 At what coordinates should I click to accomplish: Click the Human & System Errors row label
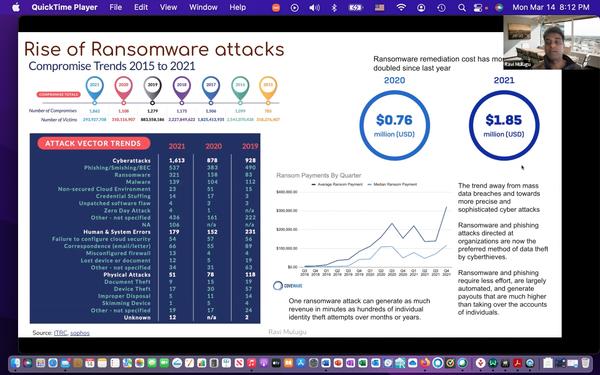pyautogui.click(x=117, y=232)
